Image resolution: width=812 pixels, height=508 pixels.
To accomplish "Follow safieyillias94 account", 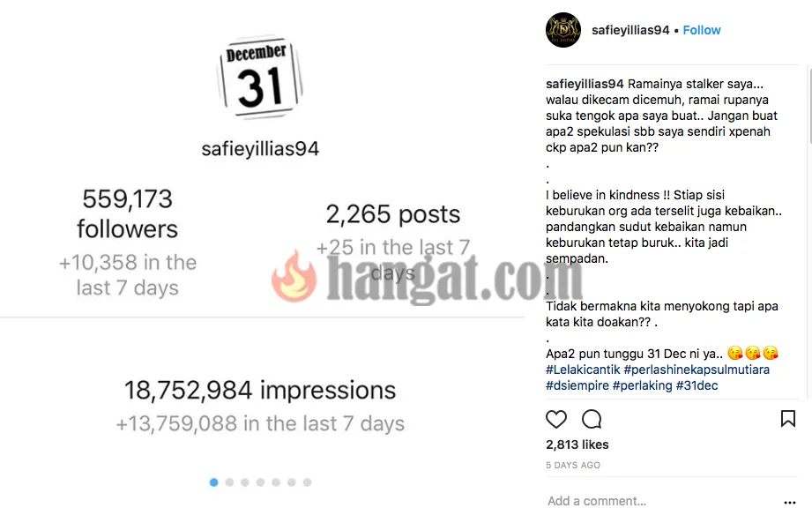I will [702, 30].
